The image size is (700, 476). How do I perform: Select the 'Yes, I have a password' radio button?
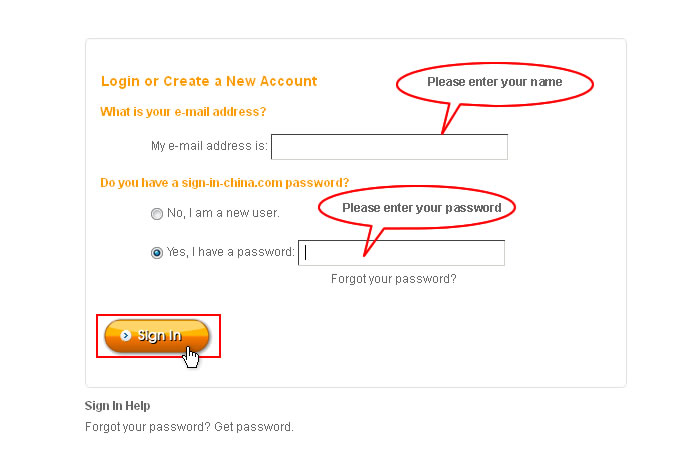tap(157, 253)
